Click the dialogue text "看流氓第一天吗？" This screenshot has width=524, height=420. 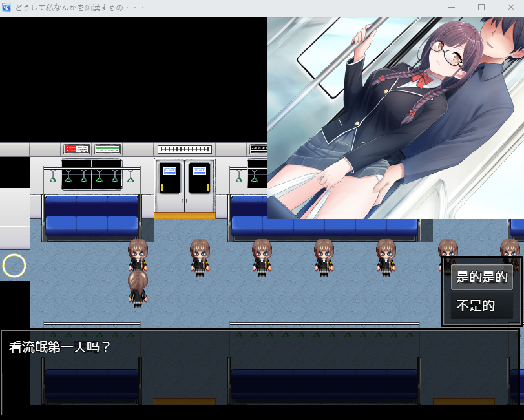click(60, 347)
